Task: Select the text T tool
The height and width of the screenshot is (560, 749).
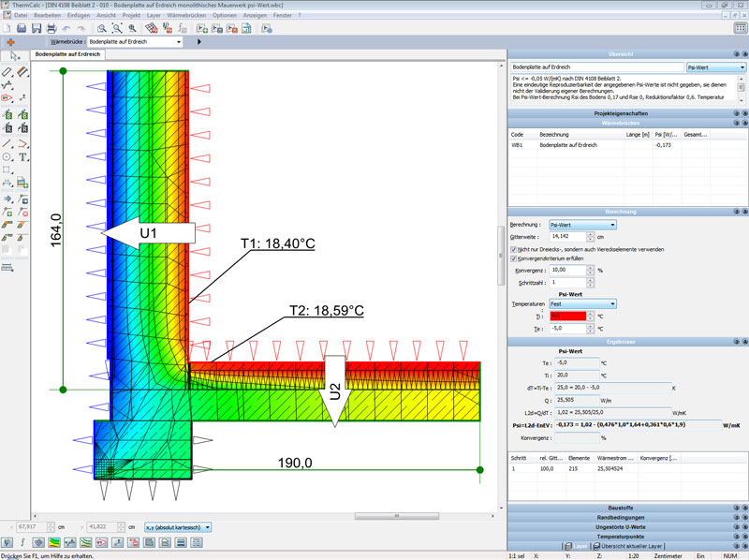Action: [x=22, y=157]
